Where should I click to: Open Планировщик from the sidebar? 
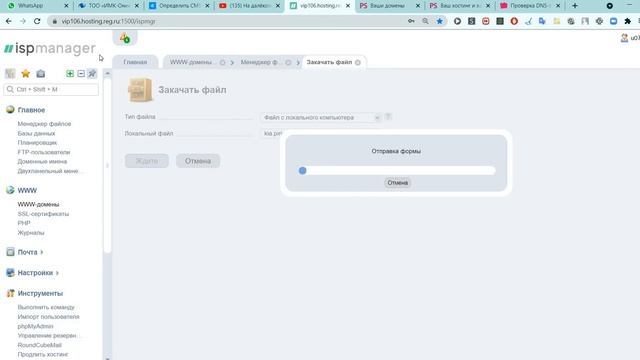(x=37, y=142)
